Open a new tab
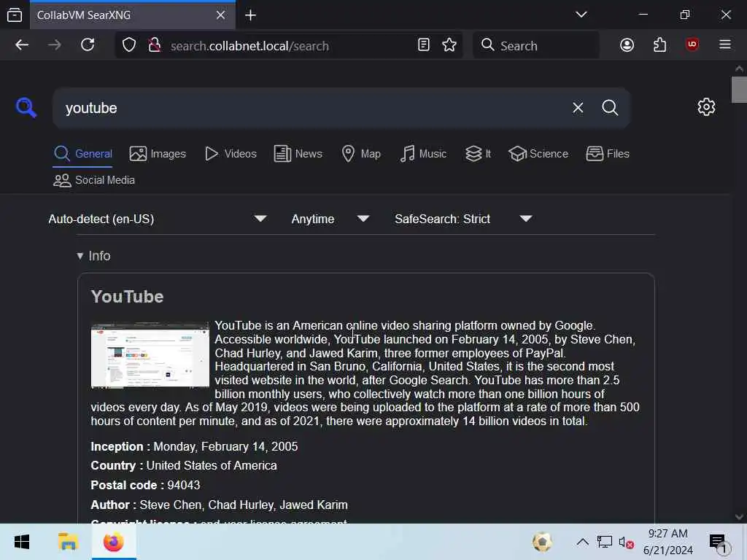This screenshot has width=747, height=560. click(251, 15)
